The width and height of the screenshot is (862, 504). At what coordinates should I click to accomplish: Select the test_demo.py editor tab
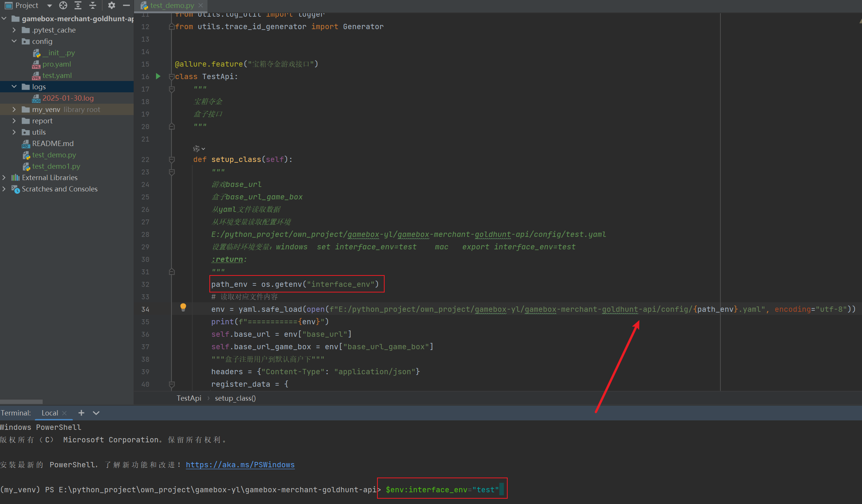pos(171,6)
